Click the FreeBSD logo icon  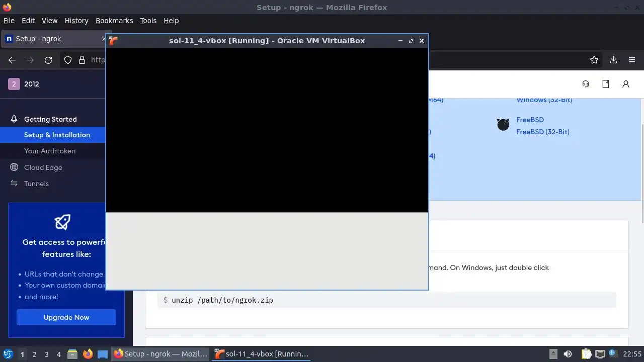[x=503, y=125]
